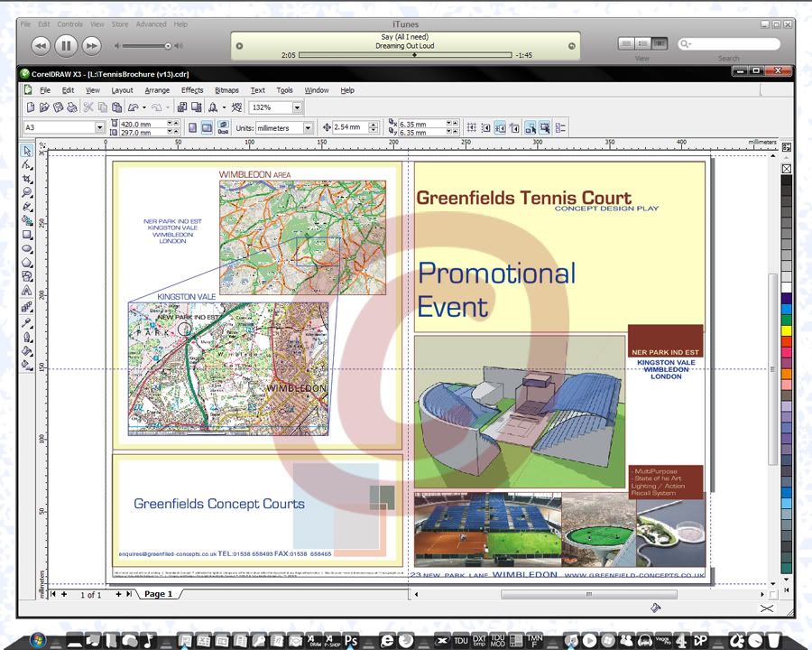Image resolution: width=812 pixels, height=650 pixels.
Task: Open the zoom level 132% dropdown
Action: coord(297,107)
